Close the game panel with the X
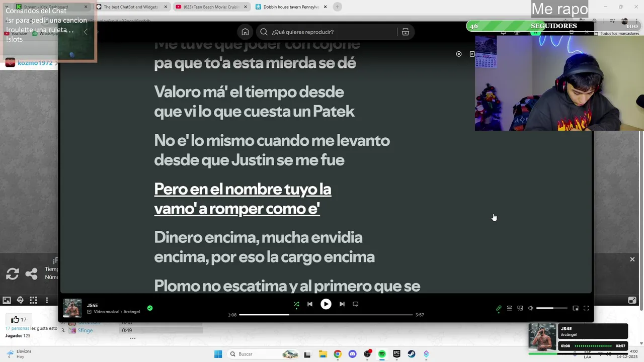Viewport: 644px width, 362px height. pyautogui.click(x=632, y=259)
